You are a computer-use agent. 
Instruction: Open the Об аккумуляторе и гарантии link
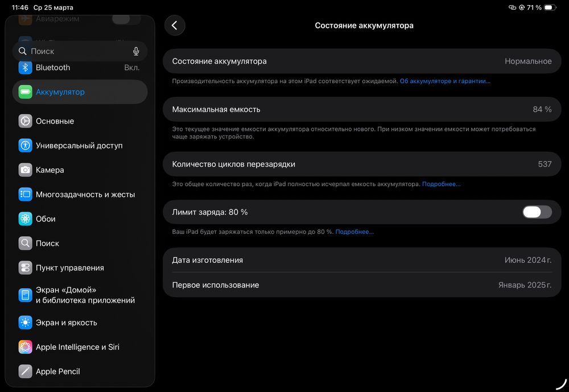[x=445, y=81]
